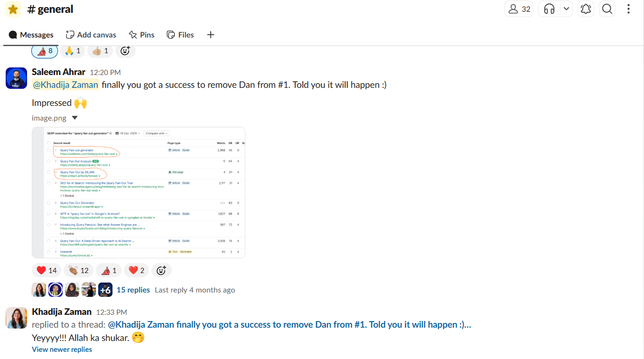
Task: Add reaction next to the thumbs-up reaction
Action: pyautogui.click(x=125, y=51)
